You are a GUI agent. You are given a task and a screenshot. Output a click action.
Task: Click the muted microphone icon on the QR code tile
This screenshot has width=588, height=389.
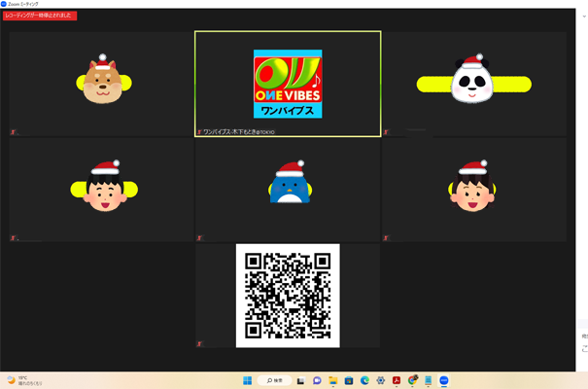[x=199, y=343]
